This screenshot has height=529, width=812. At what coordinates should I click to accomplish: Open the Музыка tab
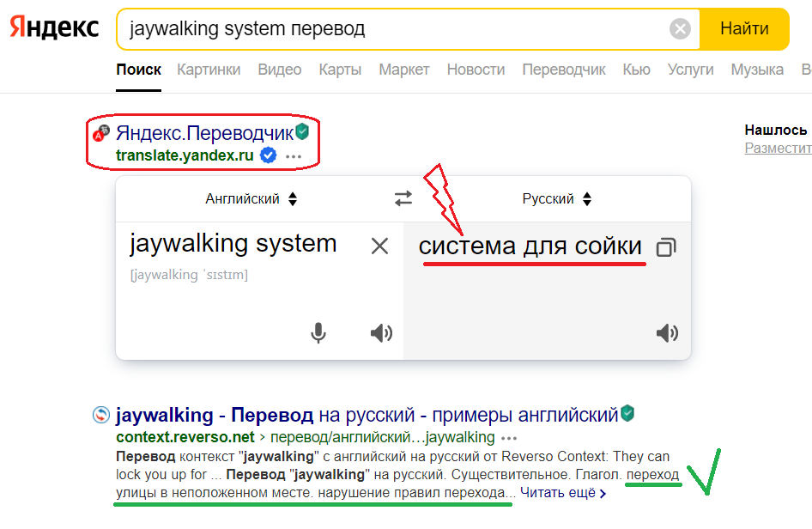(757, 70)
